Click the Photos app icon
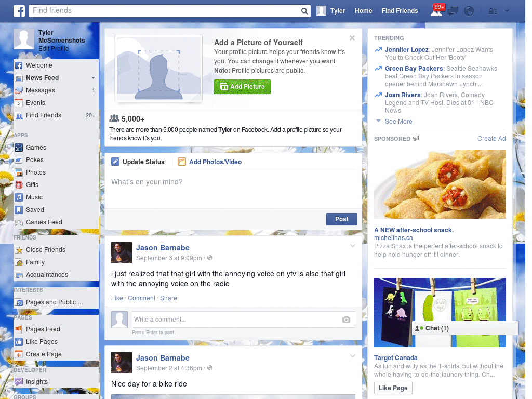Image resolution: width=532 pixels, height=399 pixels. tap(19, 172)
